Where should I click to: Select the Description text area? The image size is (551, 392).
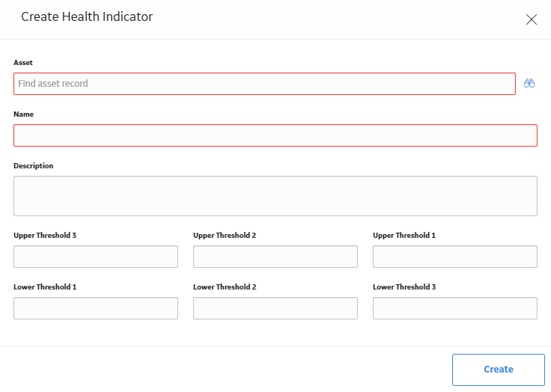click(x=275, y=196)
